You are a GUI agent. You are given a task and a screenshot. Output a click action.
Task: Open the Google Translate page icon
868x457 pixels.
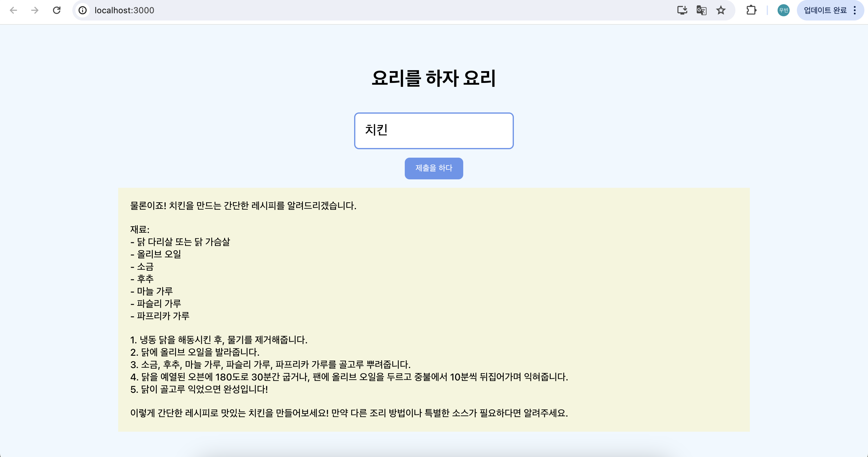(702, 10)
